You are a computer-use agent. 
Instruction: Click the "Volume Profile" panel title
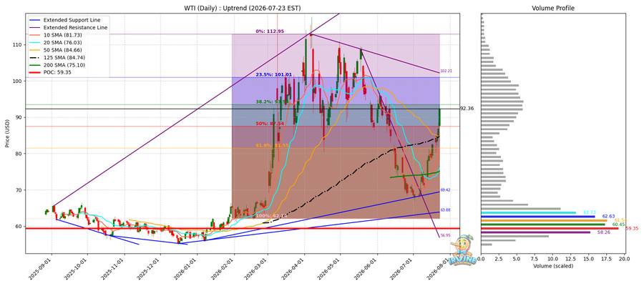point(553,8)
